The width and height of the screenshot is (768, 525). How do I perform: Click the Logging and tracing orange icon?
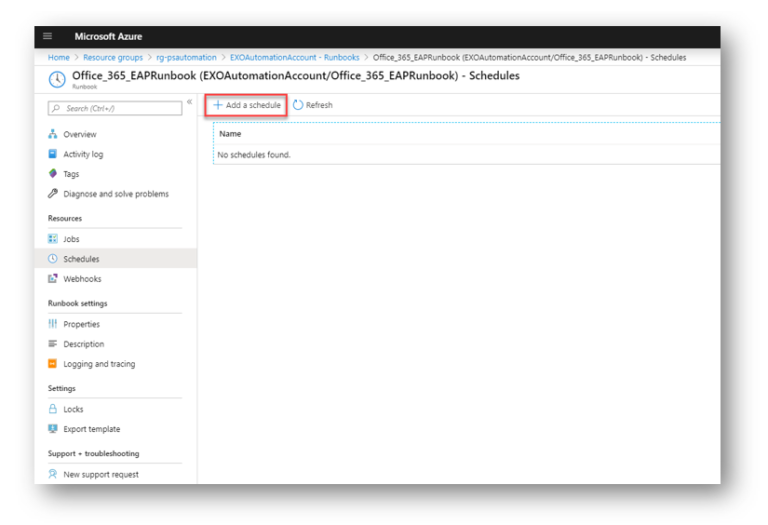(x=52, y=363)
